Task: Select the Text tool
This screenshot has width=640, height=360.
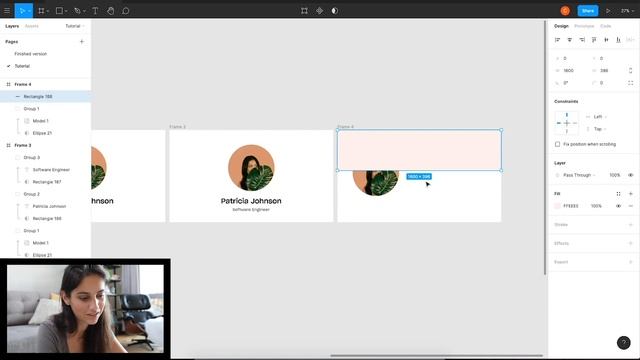Action: tap(95, 11)
